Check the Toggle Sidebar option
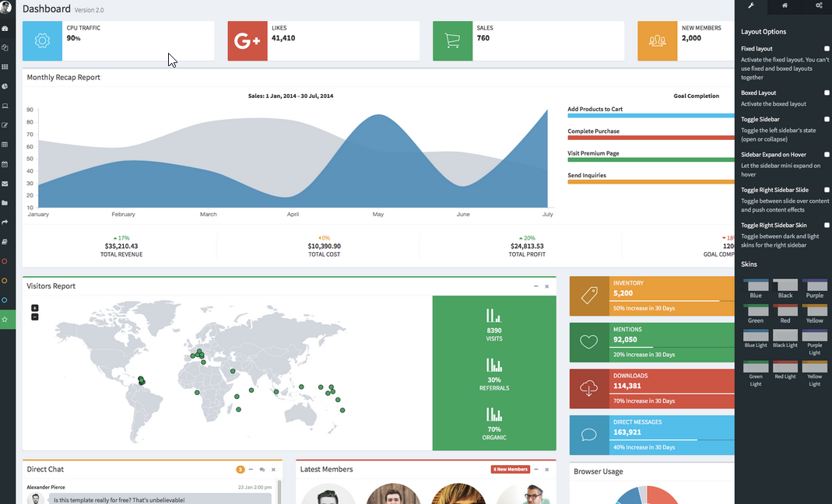Viewport: 832px width, 504px height. coord(827,119)
